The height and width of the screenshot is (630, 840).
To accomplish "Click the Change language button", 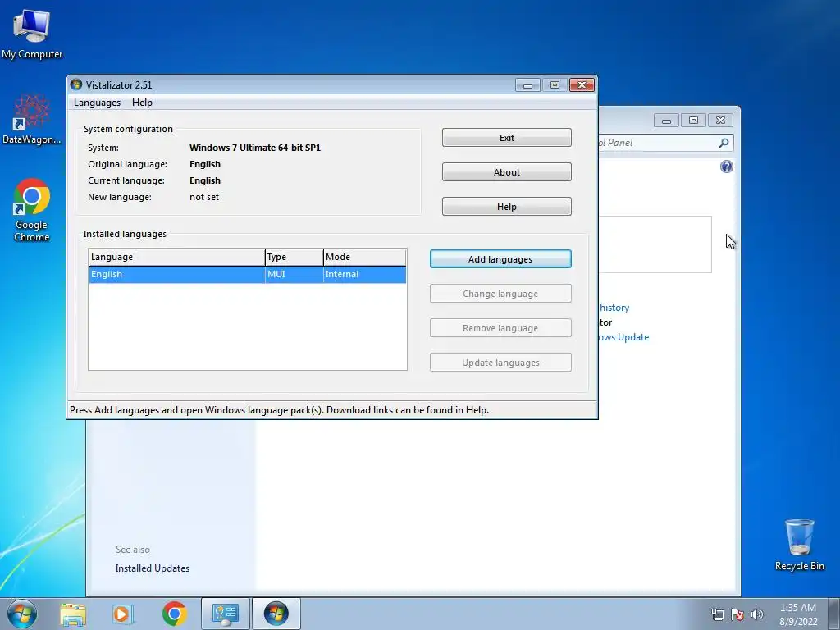I will (500, 294).
